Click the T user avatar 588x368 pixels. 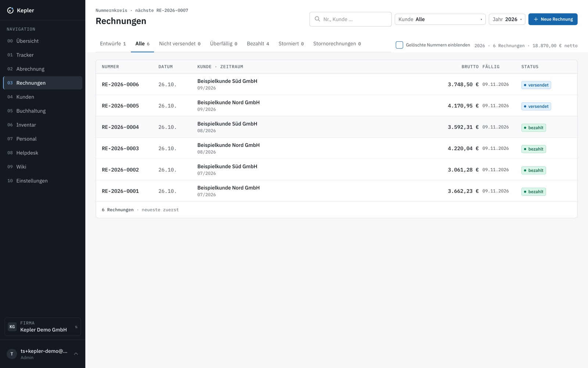point(12,354)
